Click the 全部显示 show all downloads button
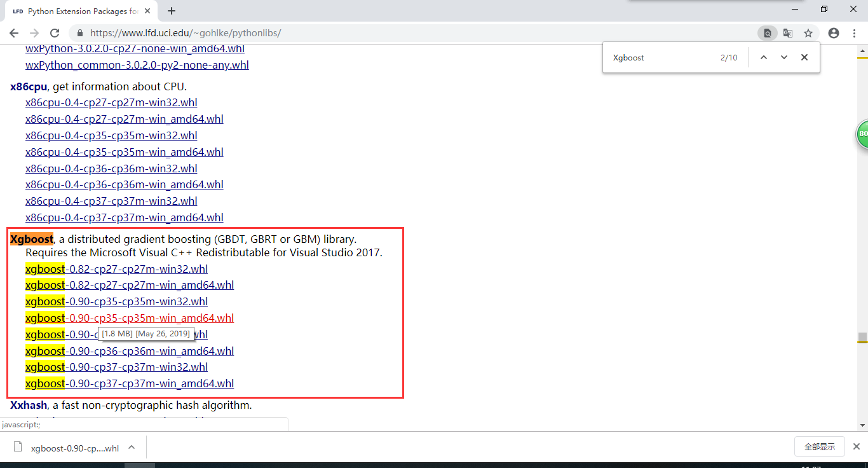This screenshot has width=868, height=468. [820, 446]
